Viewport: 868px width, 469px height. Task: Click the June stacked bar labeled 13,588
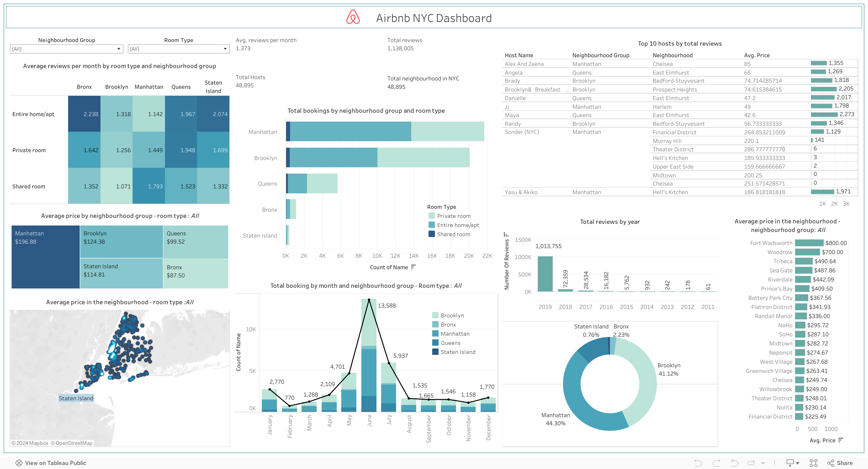click(x=369, y=355)
